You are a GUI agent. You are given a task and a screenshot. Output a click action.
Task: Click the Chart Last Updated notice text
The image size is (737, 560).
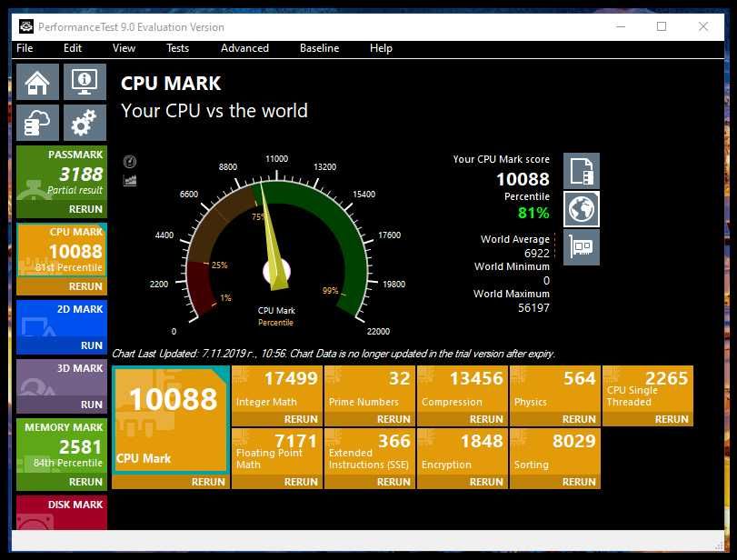[x=334, y=354]
